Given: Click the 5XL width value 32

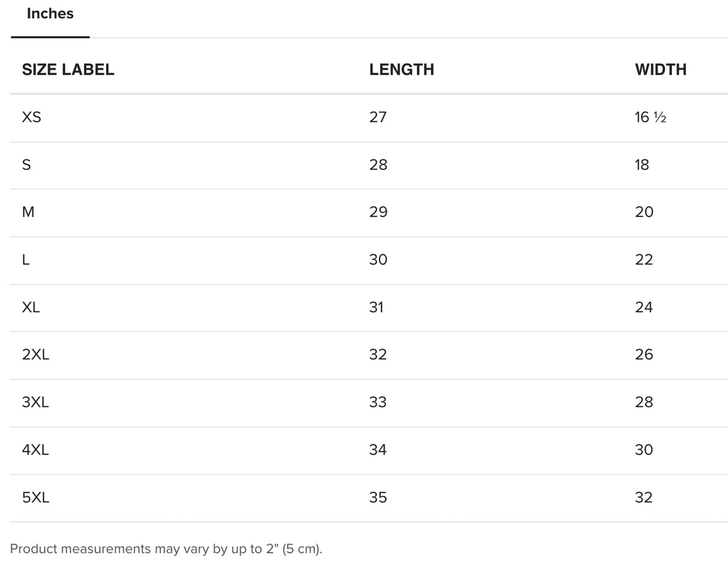Looking at the screenshot, I should point(644,498).
